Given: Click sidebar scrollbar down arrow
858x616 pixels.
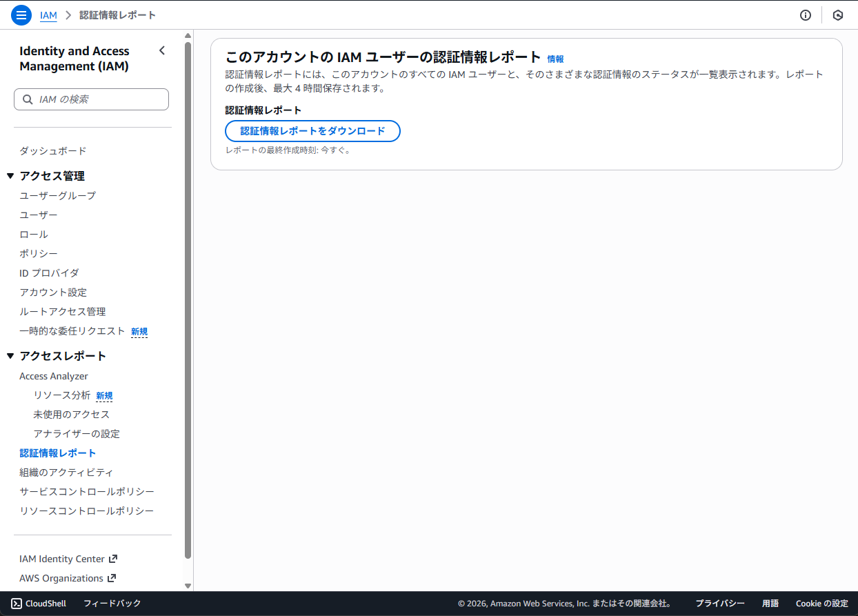Looking at the screenshot, I should pos(188,586).
